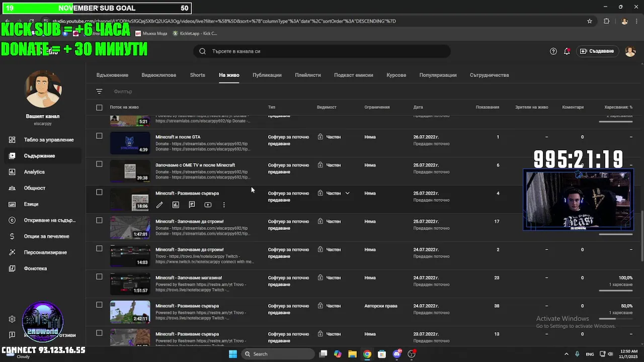
Task: Tick the select-all checkbox in the table header
Action: point(99,107)
